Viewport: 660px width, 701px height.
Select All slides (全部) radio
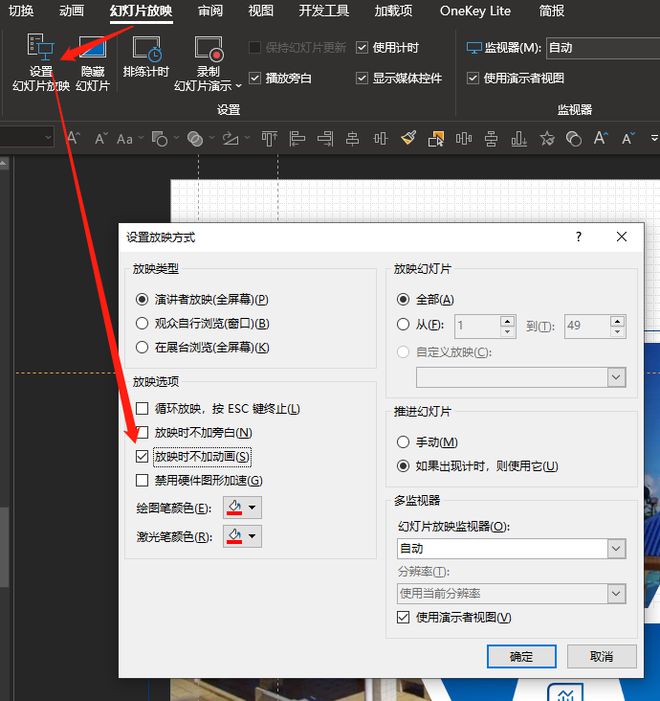403,299
